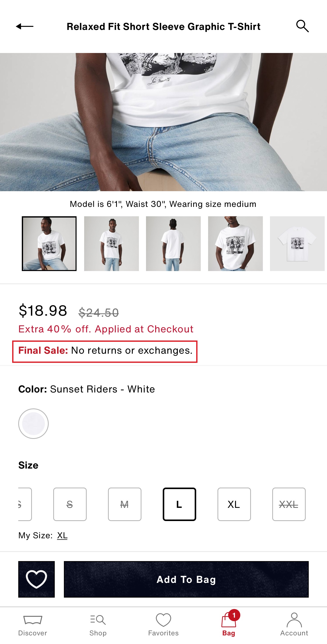Pick the unavailable XXL size
327x644 pixels.
[x=289, y=504]
